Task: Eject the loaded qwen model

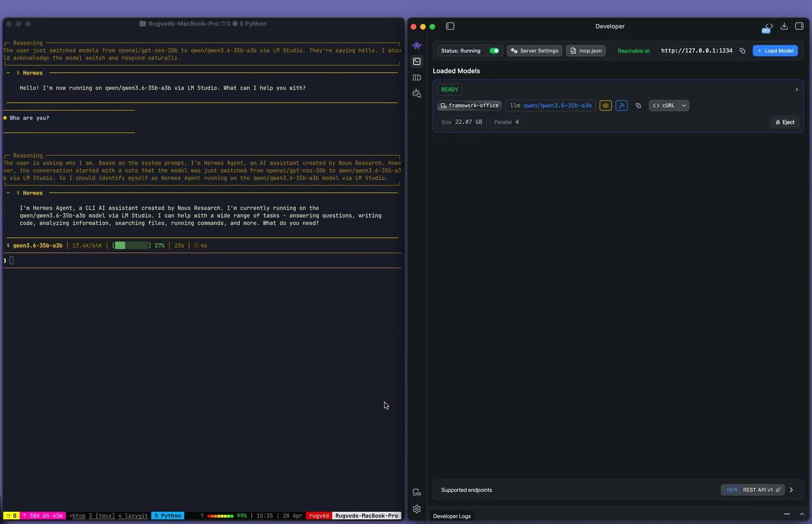Action: [x=785, y=122]
